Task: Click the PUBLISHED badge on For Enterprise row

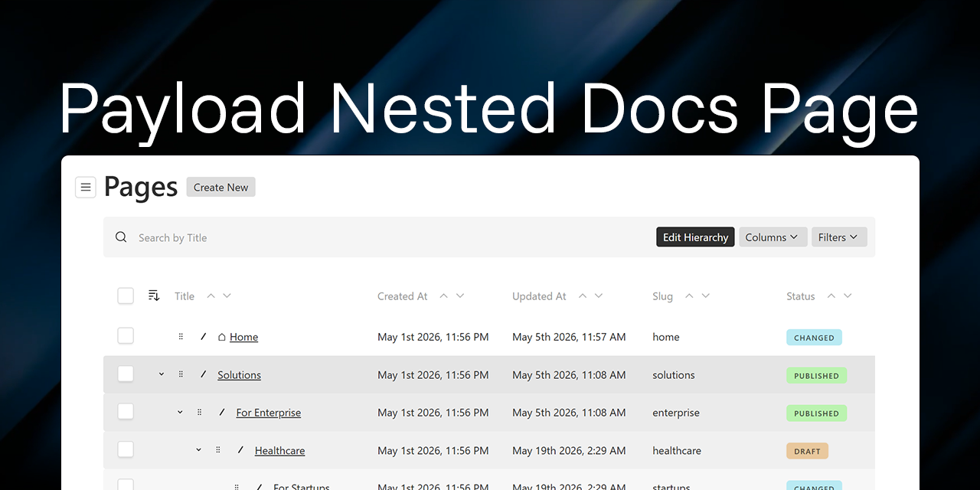Action: [816, 413]
